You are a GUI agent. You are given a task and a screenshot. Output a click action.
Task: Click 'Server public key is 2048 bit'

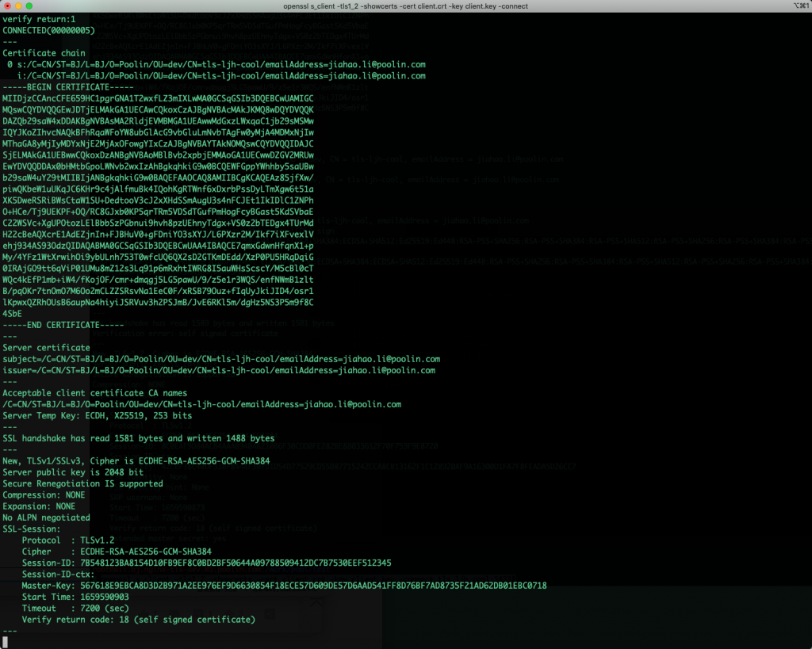73,472
